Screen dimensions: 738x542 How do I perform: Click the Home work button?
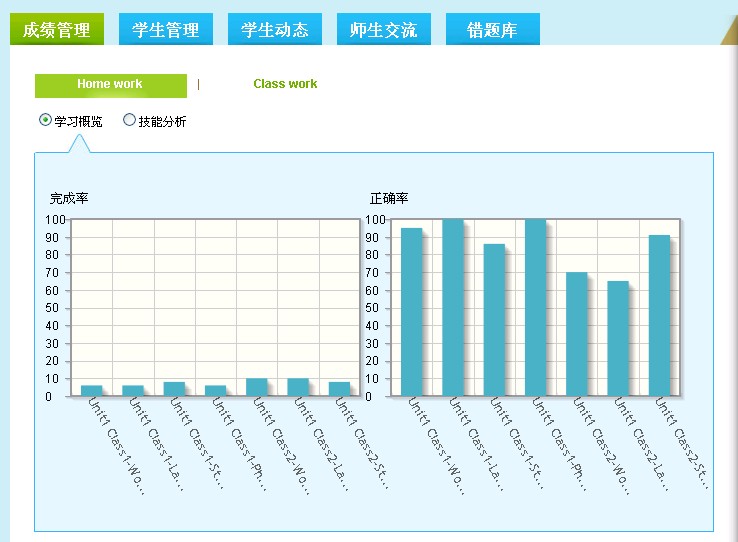(x=110, y=85)
